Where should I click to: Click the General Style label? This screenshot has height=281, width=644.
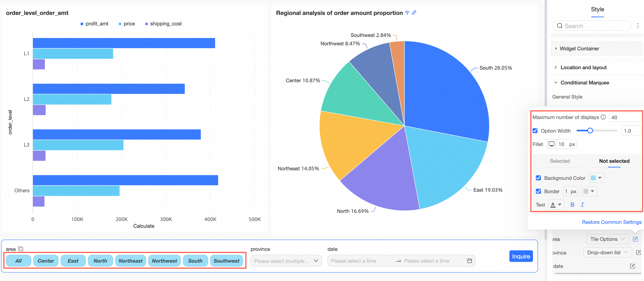pos(567,97)
